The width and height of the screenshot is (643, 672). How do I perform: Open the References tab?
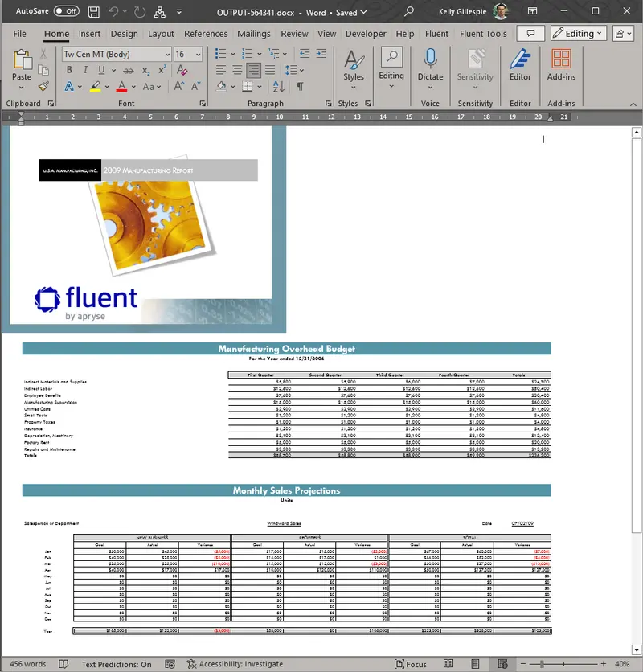[x=206, y=34]
